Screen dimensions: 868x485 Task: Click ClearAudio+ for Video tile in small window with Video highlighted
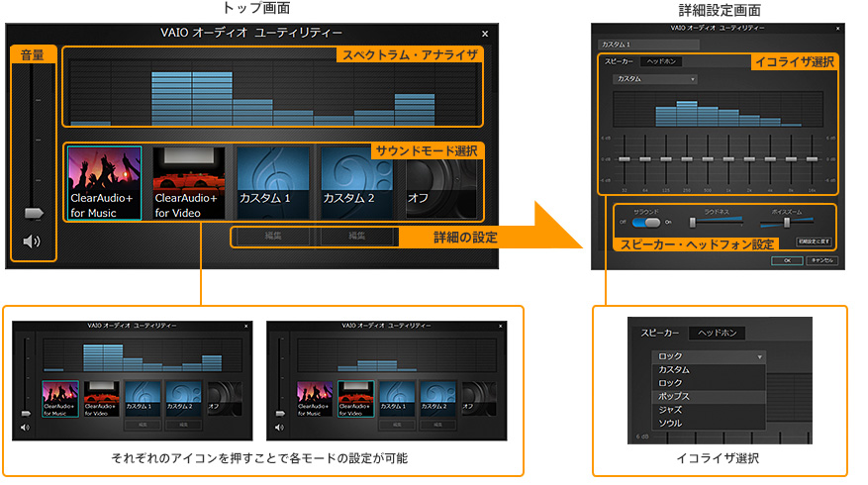pos(355,399)
